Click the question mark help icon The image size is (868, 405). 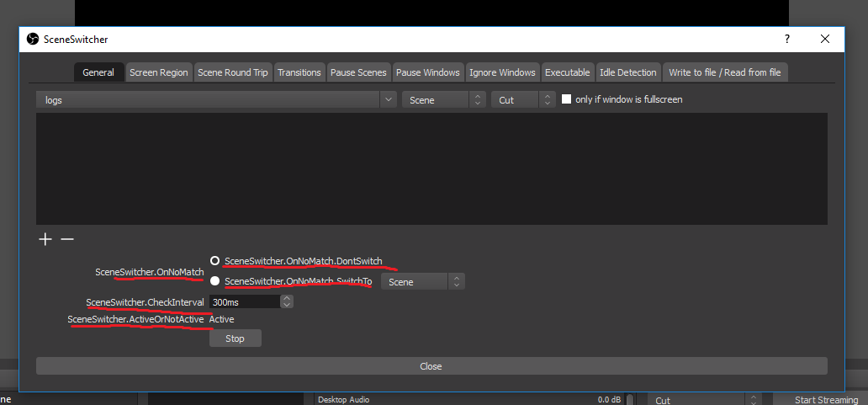pos(786,39)
